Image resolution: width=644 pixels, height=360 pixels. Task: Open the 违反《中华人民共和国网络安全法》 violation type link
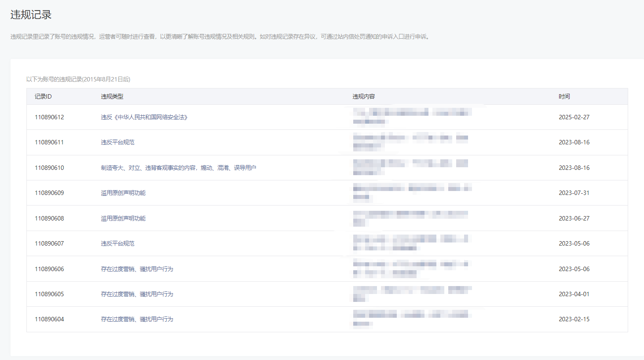(144, 117)
